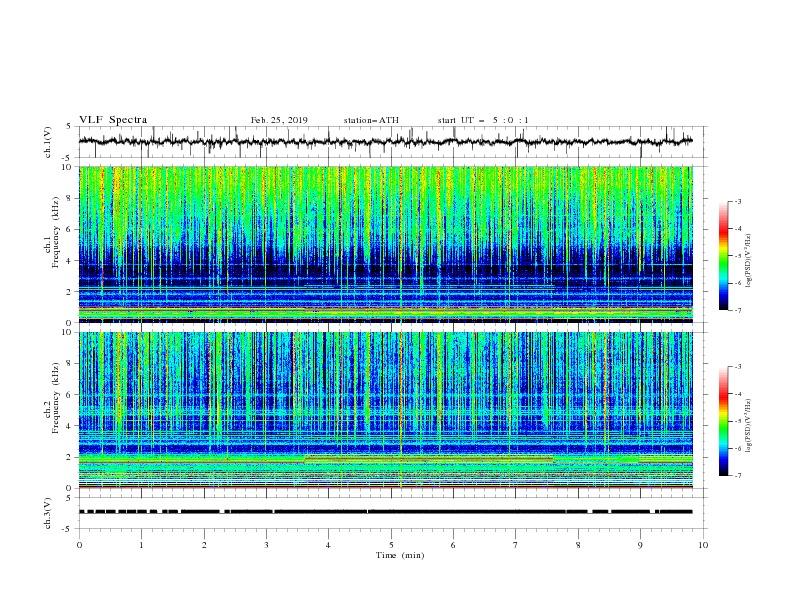Click the "-7" tick on ch.1 colorbar
The width and height of the screenshot is (792, 612).
737,310
